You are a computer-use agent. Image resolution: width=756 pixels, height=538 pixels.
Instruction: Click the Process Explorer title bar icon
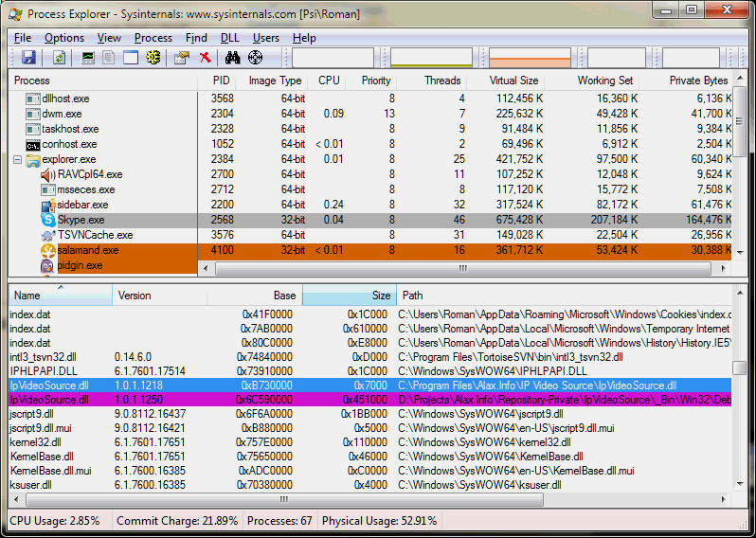coord(15,14)
